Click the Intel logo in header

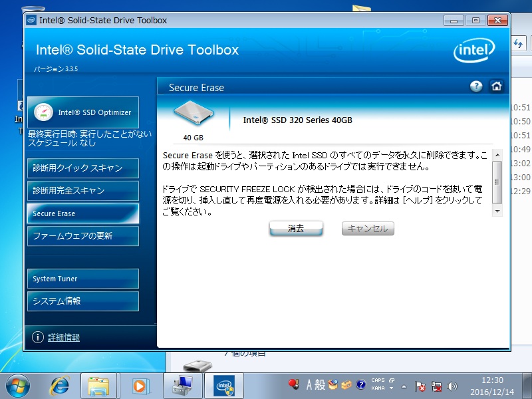click(474, 50)
